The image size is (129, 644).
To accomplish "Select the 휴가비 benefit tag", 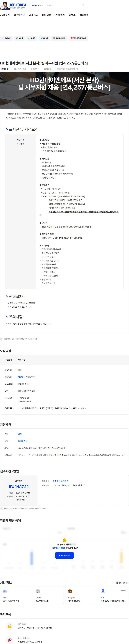I will click(44, 38).
